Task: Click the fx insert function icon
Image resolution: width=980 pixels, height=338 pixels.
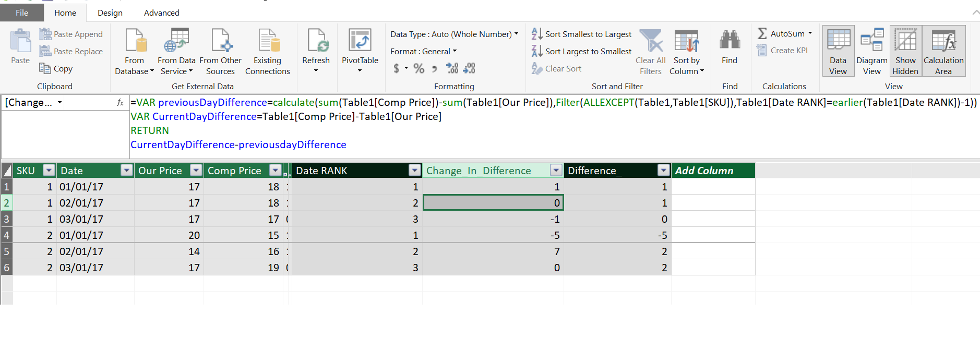Action: pos(121,102)
